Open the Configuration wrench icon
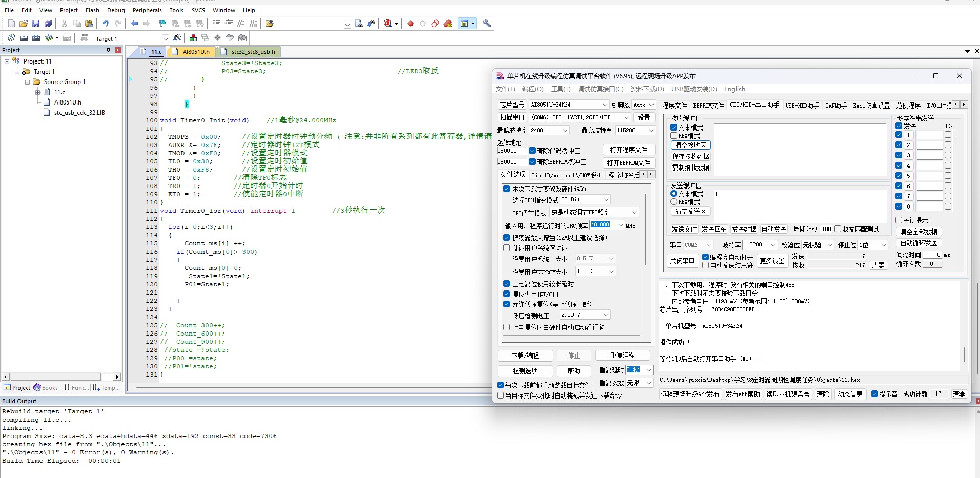The height and width of the screenshot is (478, 980). pos(487,24)
